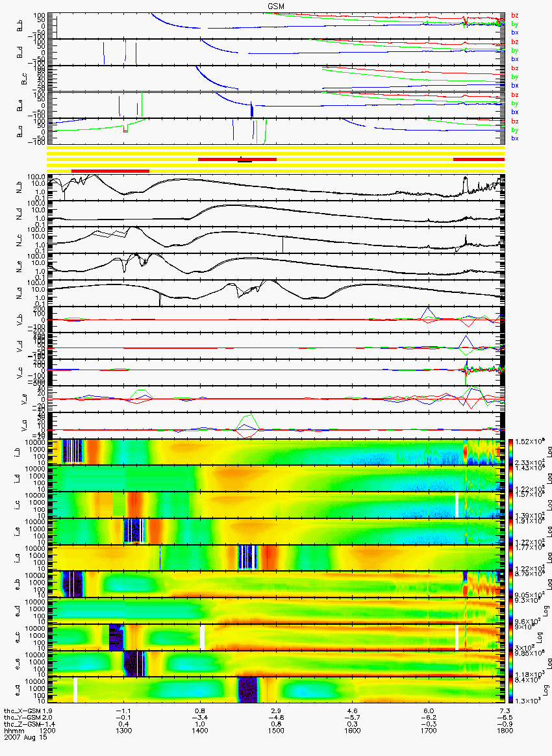Click the e_a electron spectrogram label
552x756 pixels.
(x=18, y=690)
